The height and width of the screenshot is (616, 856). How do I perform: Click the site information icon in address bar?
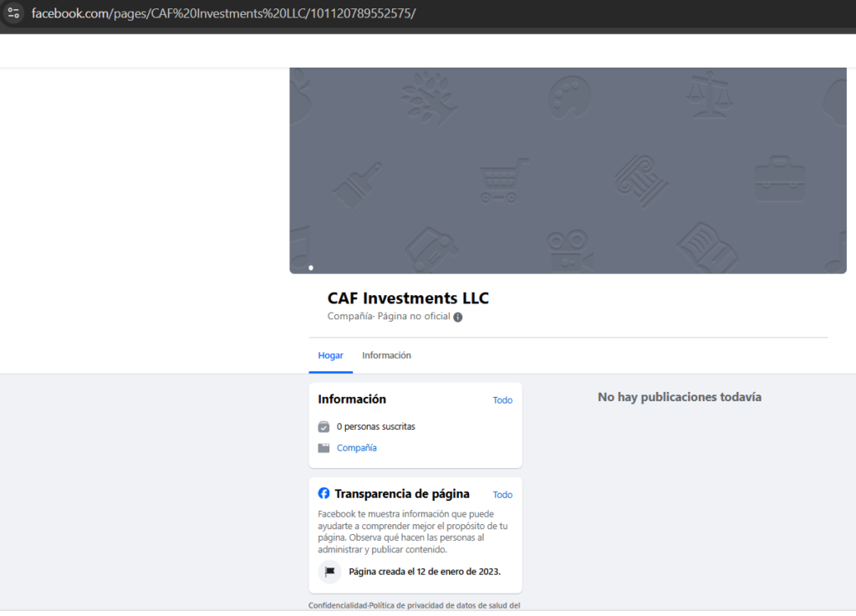pos(13,13)
